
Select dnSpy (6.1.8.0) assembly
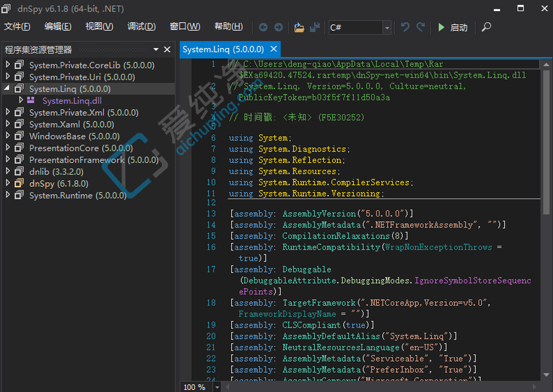(59, 184)
